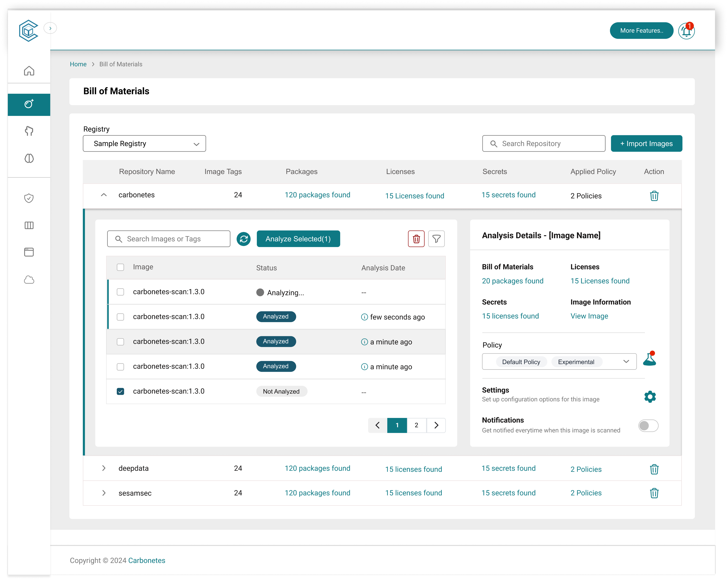This screenshot has height=579, width=728.
Task: Open the cloud sidebar icon
Action: click(29, 280)
